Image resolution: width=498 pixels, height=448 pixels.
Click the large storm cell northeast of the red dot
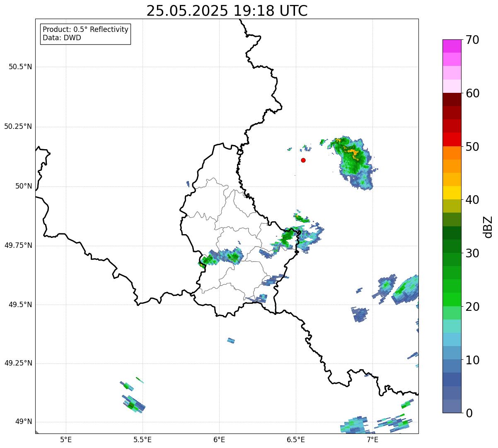353,162
